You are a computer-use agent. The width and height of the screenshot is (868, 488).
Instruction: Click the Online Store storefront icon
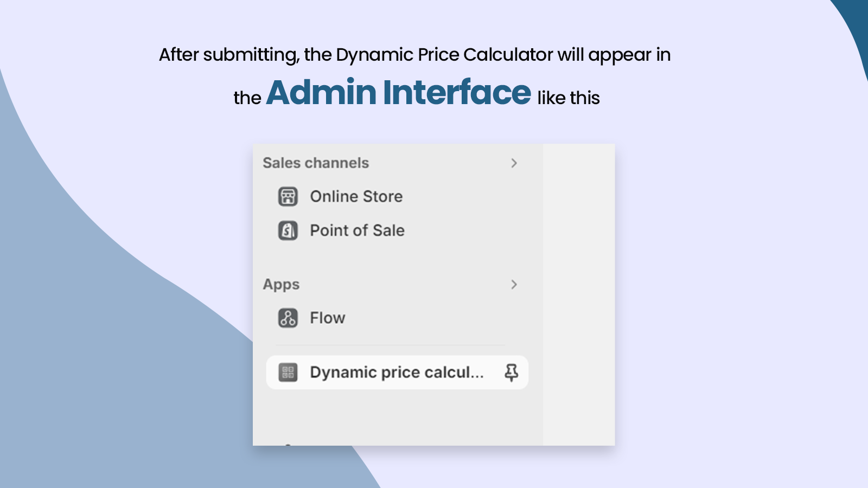click(288, 196)
